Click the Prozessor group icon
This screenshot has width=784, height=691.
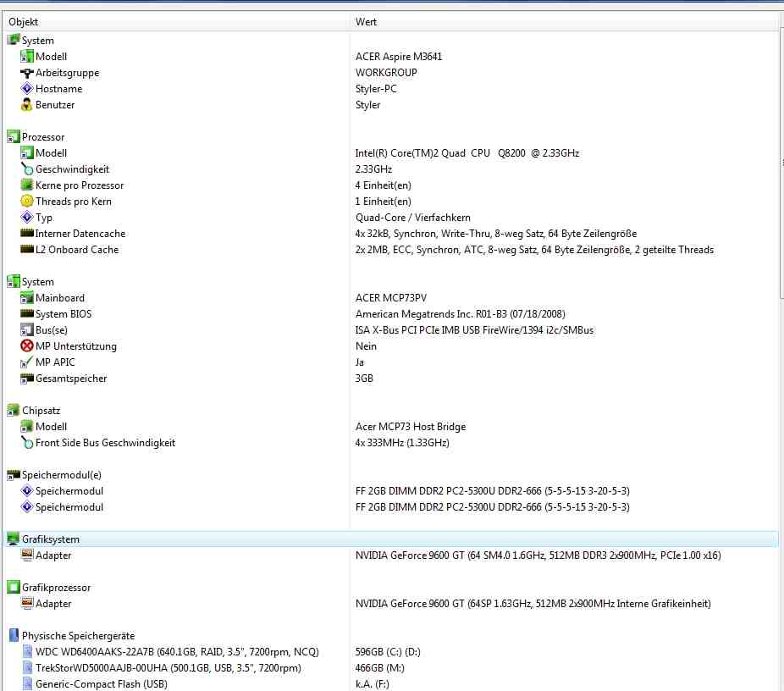tap(14, 136)
